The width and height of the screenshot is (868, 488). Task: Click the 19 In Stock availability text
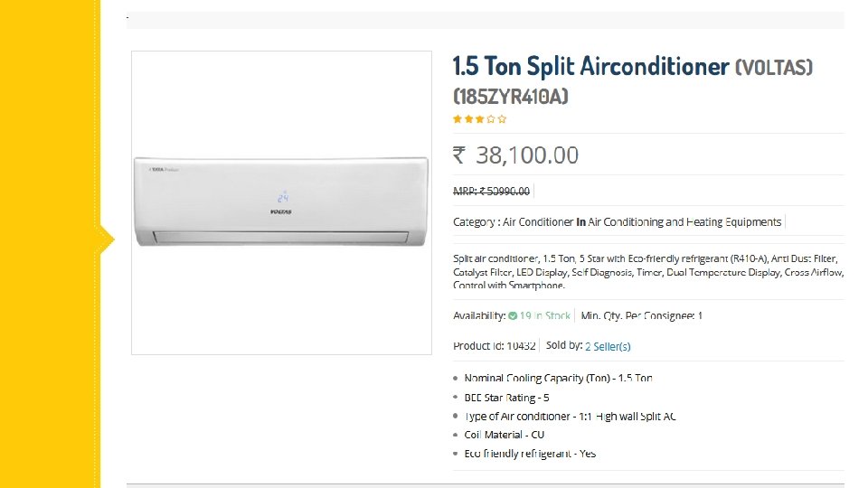point(545,316)
